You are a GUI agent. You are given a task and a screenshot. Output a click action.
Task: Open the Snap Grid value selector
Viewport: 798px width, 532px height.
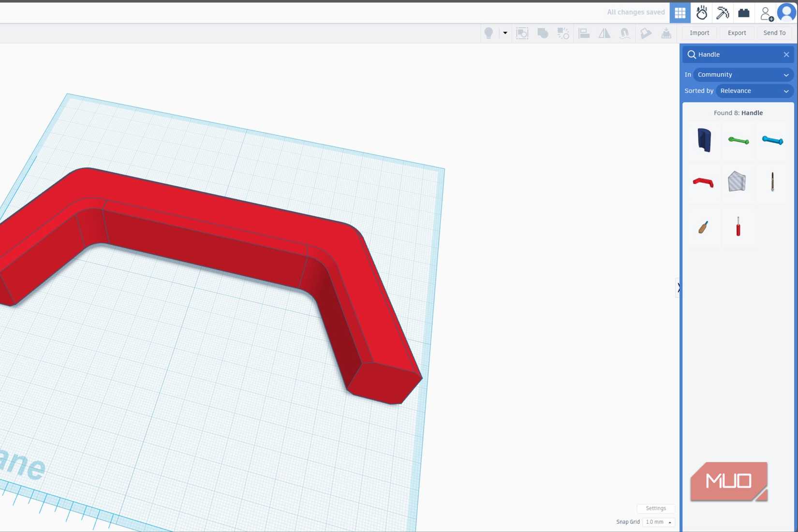pyautogui.click(x=658, y=522)
